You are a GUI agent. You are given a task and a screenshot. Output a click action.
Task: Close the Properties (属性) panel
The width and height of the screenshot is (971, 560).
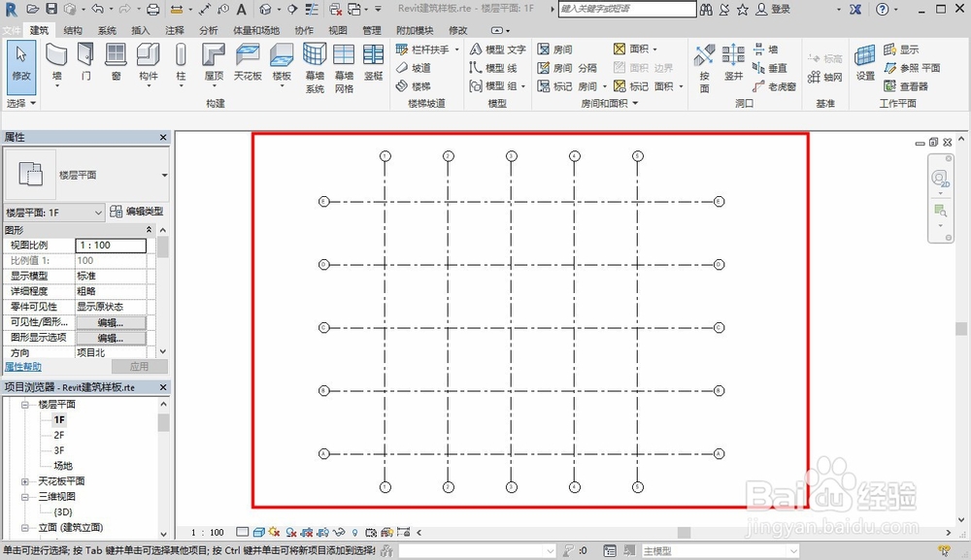163,138
